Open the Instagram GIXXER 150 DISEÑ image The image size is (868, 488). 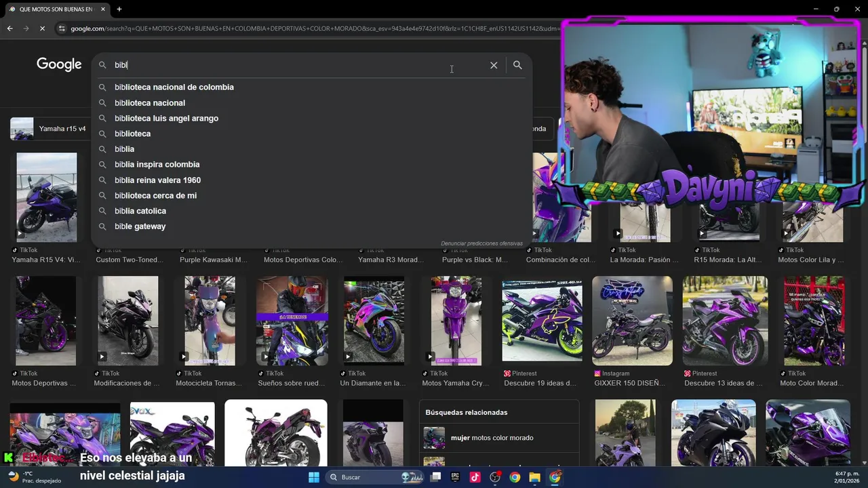(x=632, y=321)
